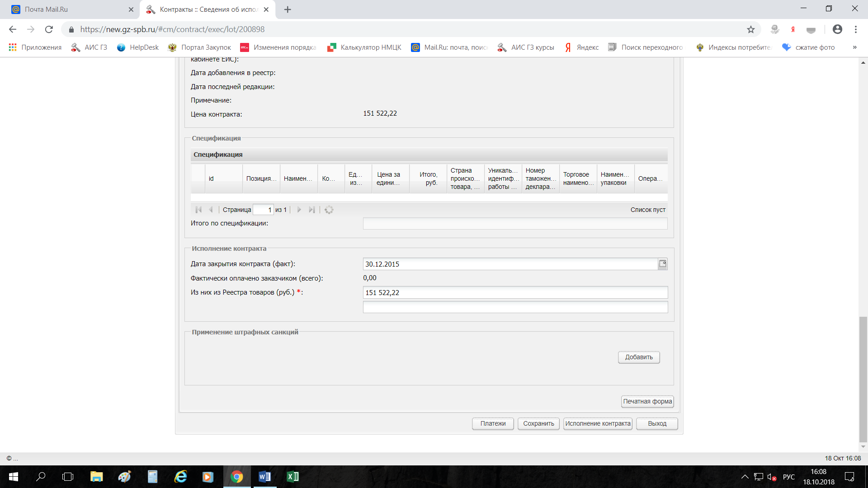Click Добавить in штрафных санкций
The width and height of the screenshot is (868, 488).
pos(639,357)
